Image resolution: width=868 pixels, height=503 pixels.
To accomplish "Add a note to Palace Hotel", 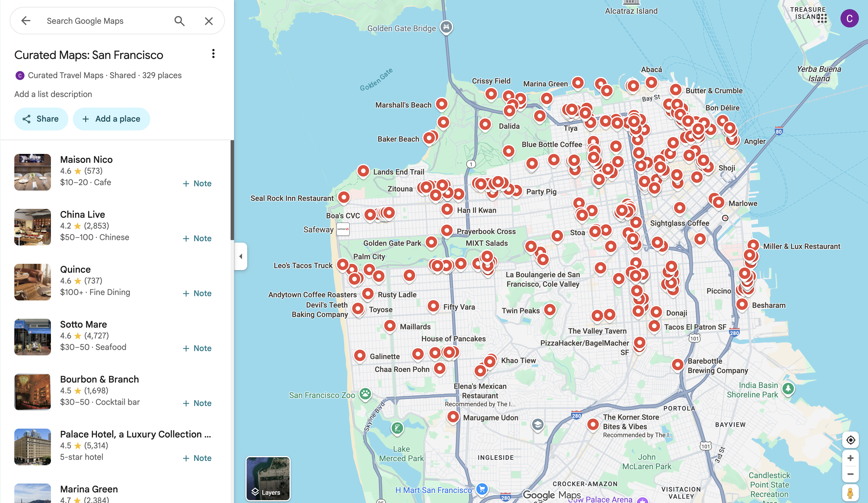I will 197,458.
